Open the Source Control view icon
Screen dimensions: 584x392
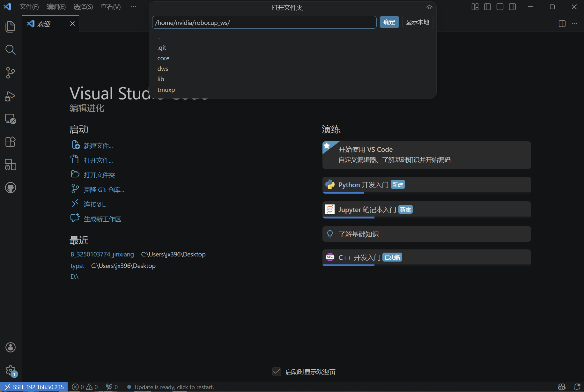pyautogui.click(x=11, y=73)
